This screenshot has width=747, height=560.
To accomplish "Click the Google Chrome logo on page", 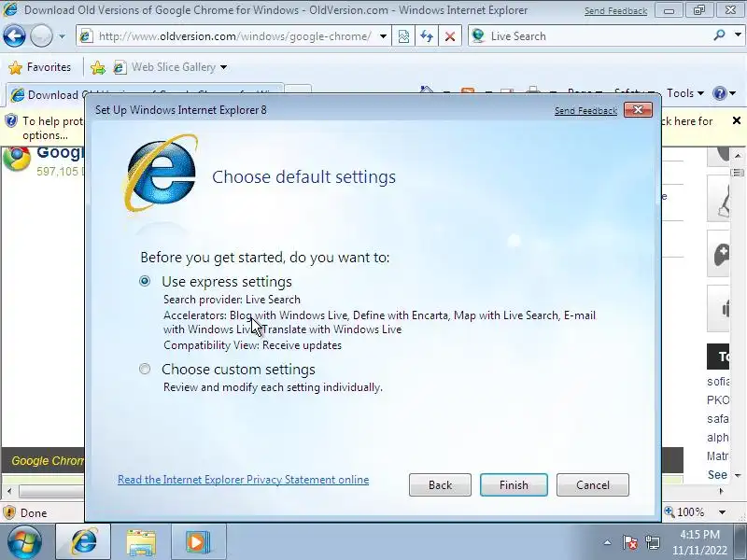I will (17, 159).
